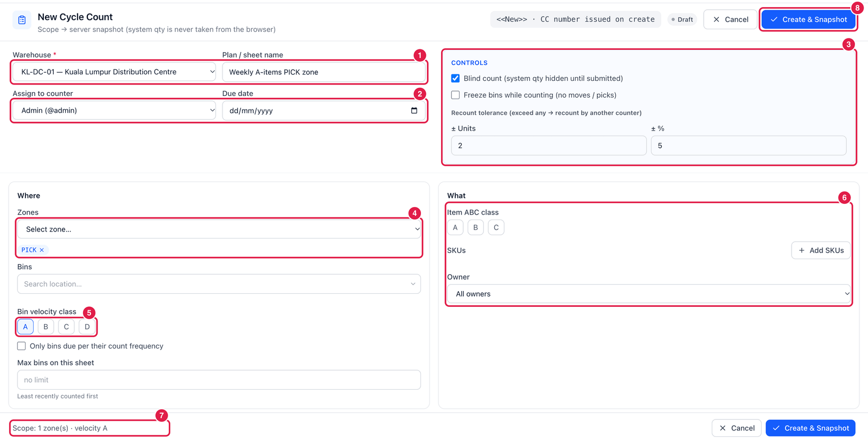Click the Due date input field

click(324, 111)
